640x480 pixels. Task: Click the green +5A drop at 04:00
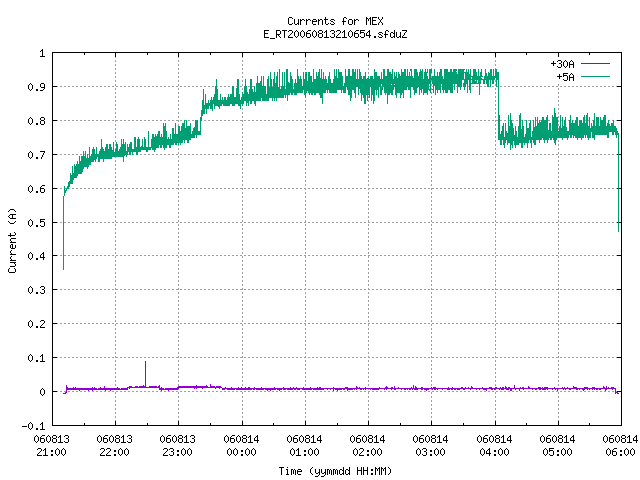point(498,108)
